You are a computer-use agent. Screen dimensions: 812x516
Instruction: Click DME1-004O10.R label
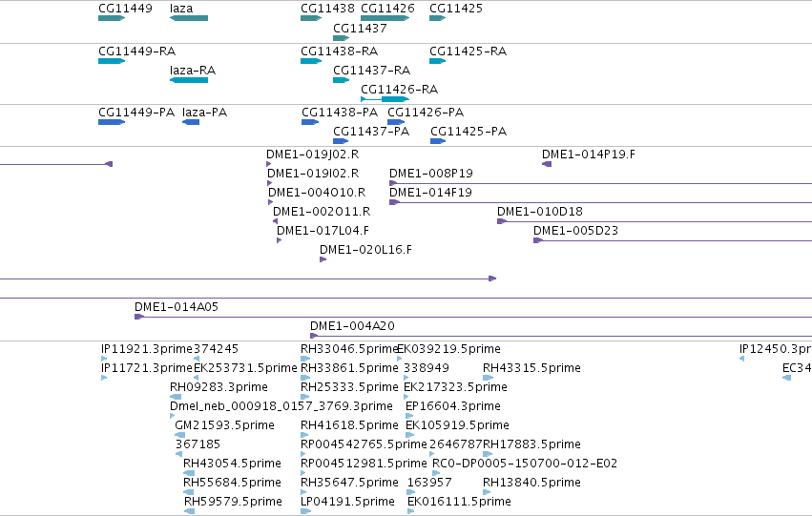click(x=317, y=193)
